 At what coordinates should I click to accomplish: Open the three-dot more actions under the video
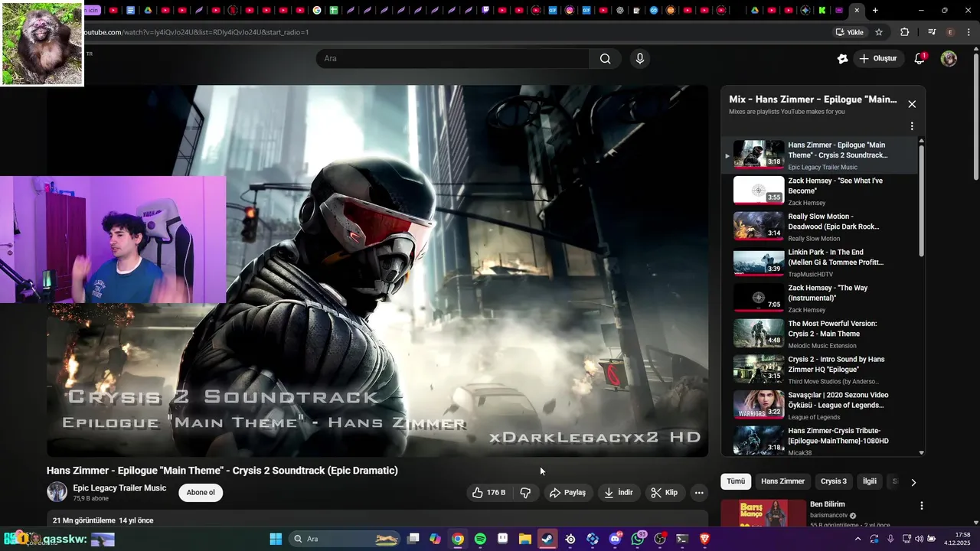(699, 493)
